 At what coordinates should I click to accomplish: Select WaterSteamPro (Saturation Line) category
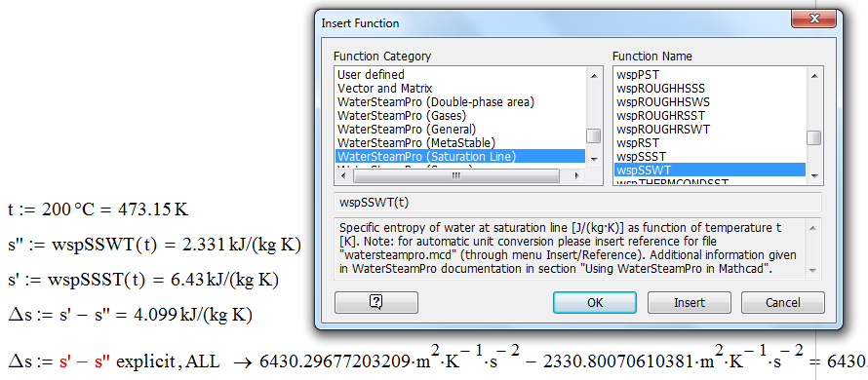[459, 157]
